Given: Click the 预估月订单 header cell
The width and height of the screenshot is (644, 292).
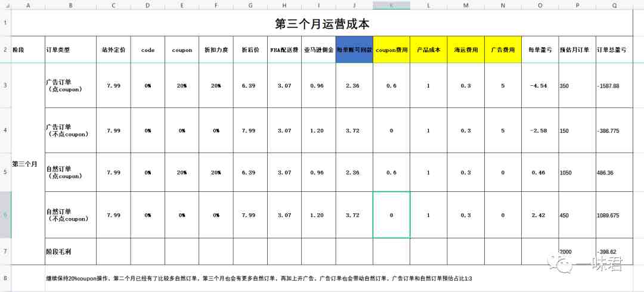Looking at the screenshot, I should click(577, 49).
